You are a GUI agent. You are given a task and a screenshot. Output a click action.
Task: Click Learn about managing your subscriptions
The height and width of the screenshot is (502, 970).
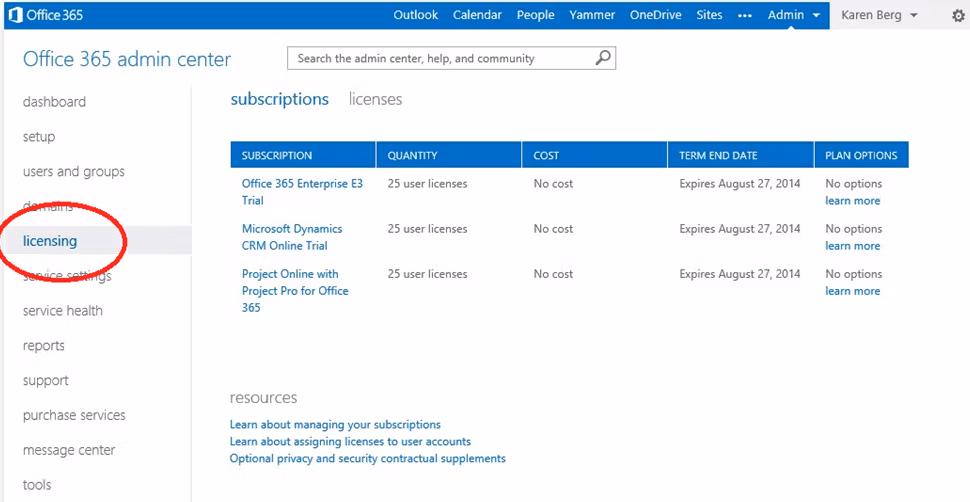click(x=335, y=424)
